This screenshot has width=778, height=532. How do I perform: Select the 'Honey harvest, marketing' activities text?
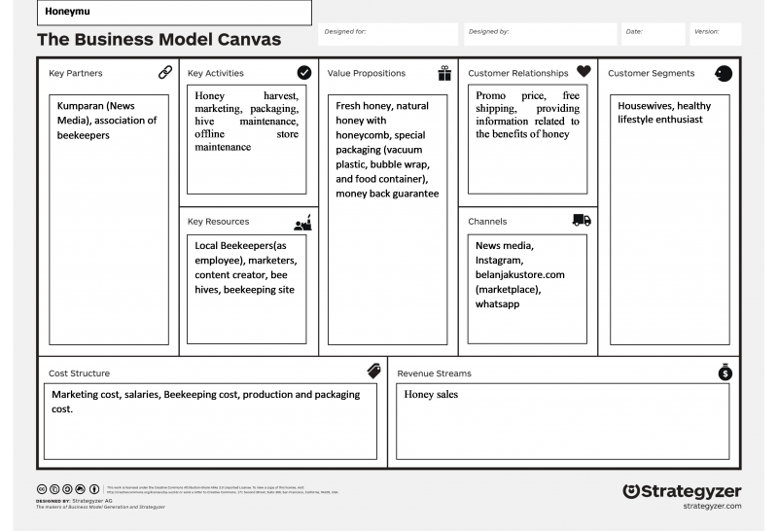click(247, 122)
